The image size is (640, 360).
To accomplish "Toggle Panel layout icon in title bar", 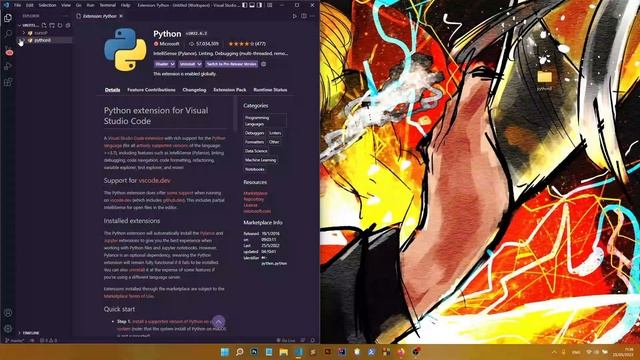I will pos(252,5).
